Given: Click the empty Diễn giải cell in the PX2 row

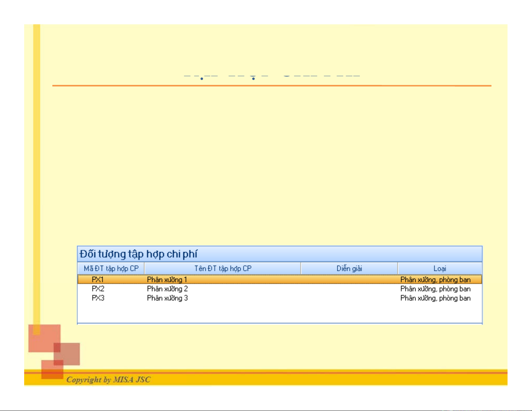Looking at the screenshot, I should click(x=349, y=289).
